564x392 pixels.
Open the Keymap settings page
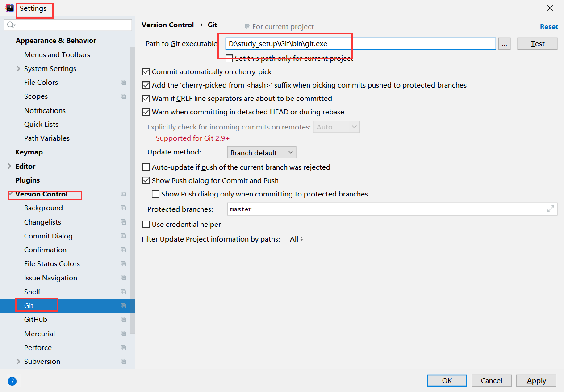click(x=29, y=152)
